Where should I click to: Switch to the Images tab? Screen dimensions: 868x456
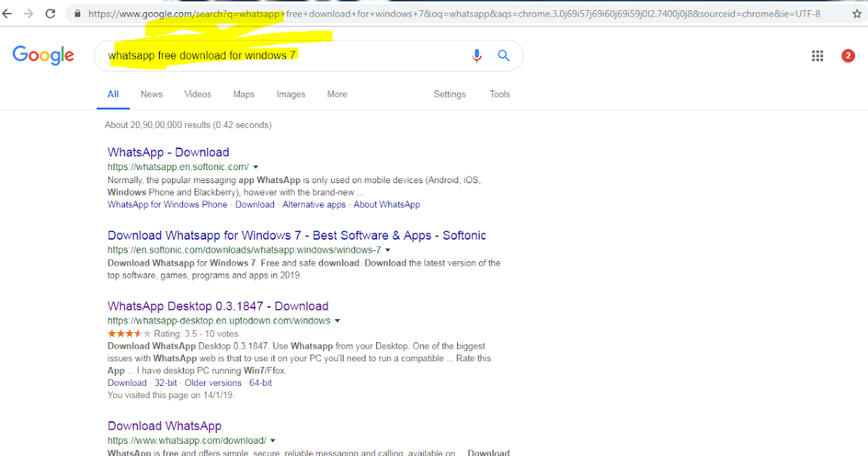click(291, 94)
